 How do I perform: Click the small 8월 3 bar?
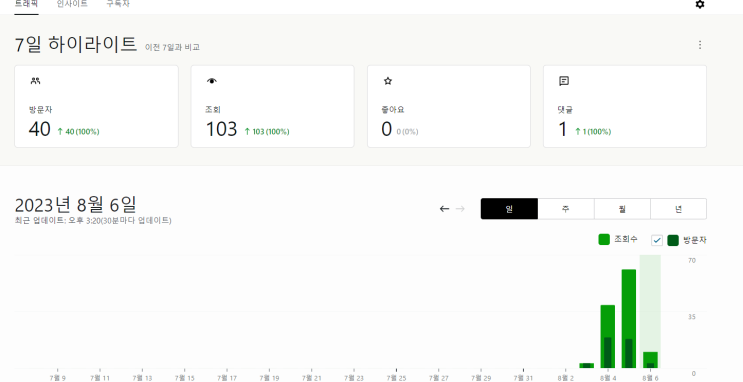587,365
